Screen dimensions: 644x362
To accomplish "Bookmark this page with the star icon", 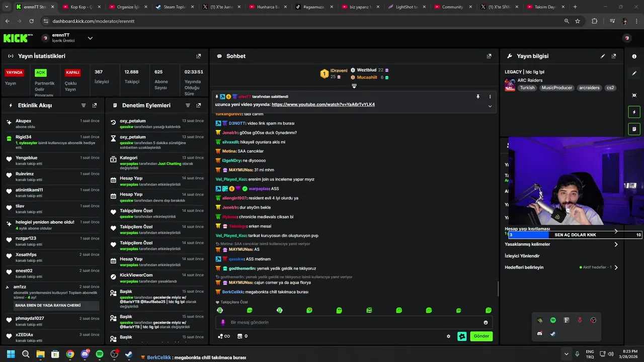I will pos(578,21).
